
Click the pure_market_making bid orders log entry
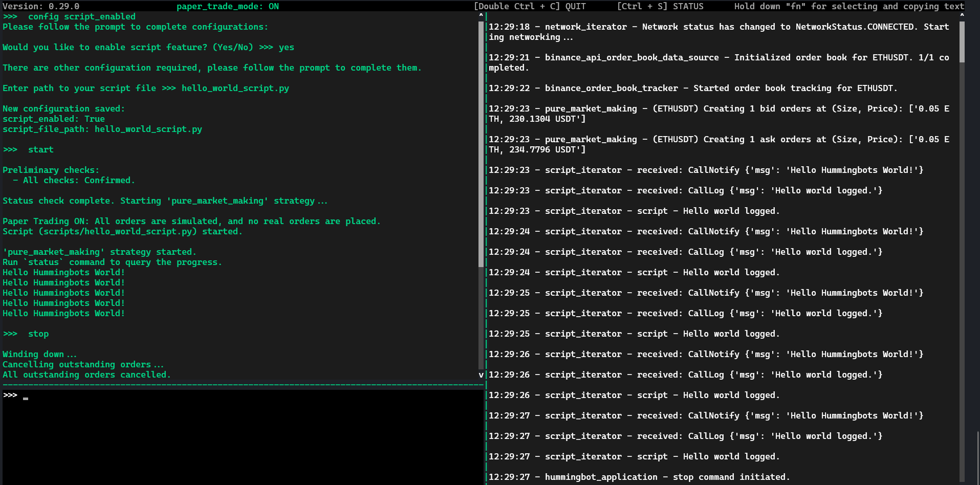pyautogui.click(x=716, y=108)
